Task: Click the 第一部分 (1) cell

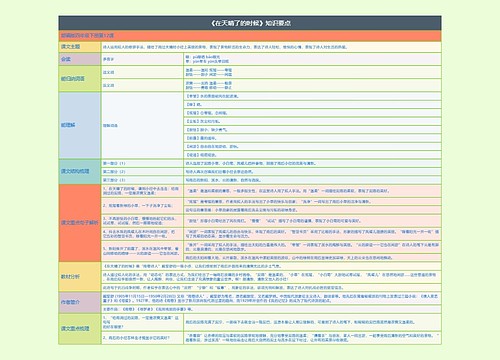Action: [142, 163]
